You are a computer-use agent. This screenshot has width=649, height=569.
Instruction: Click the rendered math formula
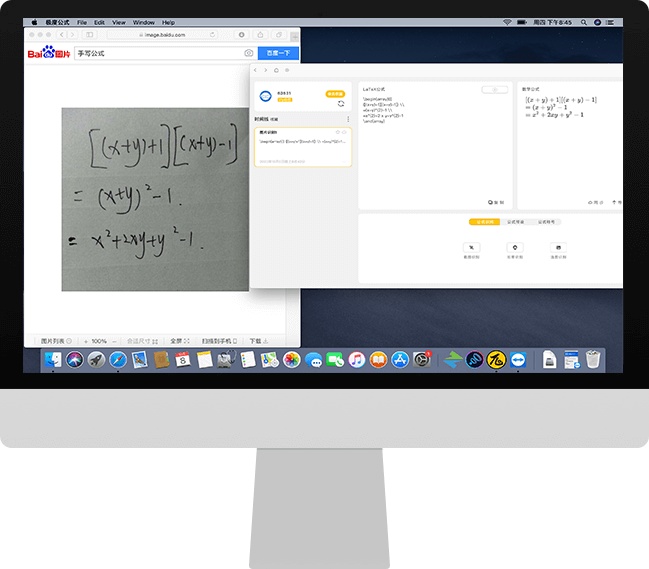pos(561,107)
